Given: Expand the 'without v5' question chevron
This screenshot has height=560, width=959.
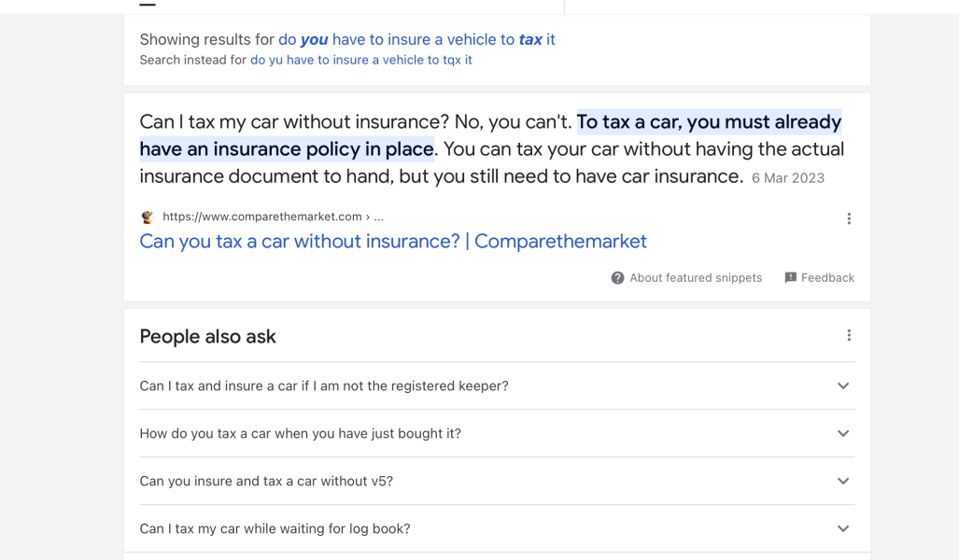Looking at the screenshot, I should [x=843, y=482].
